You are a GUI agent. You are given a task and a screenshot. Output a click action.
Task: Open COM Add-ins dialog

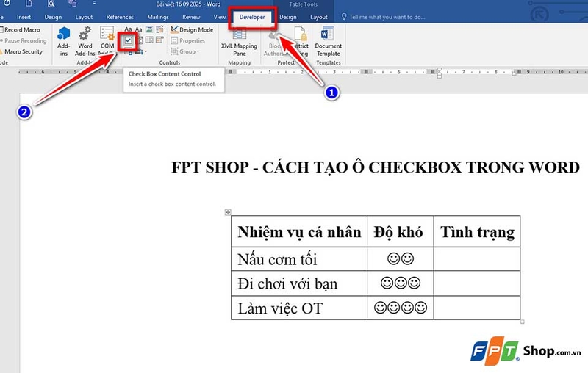pyautogui.click(x=107, y=41)
